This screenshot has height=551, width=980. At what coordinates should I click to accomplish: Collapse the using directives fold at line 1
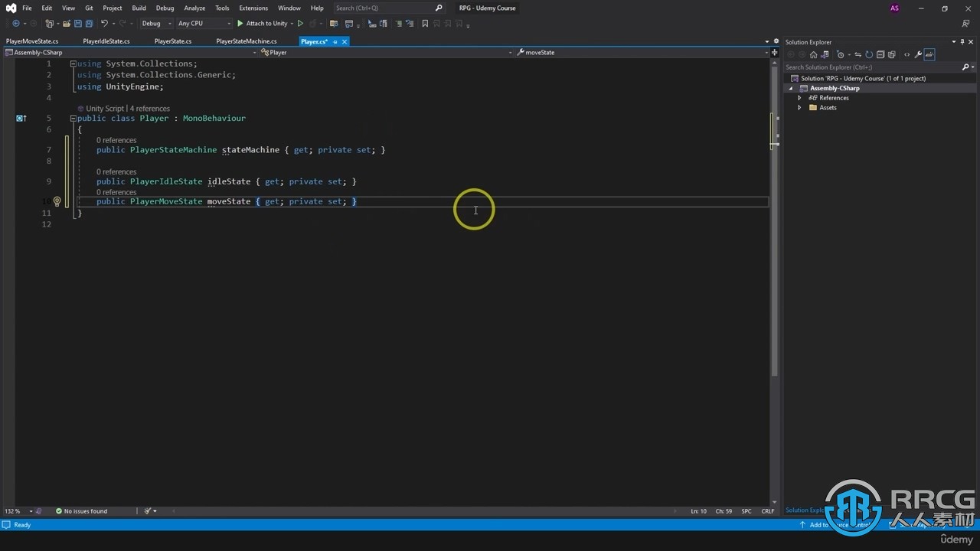tap(73, 64)
